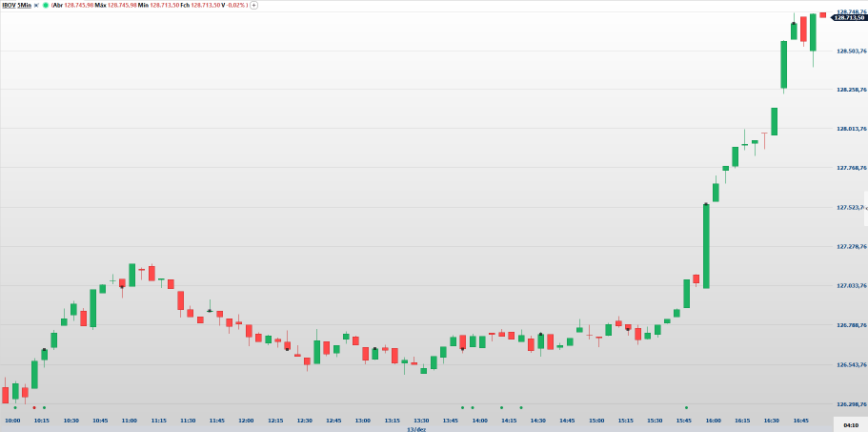Toggle the green status circle indicator
The height and width of the screenshot is (432, 868).
click(46, 5)
